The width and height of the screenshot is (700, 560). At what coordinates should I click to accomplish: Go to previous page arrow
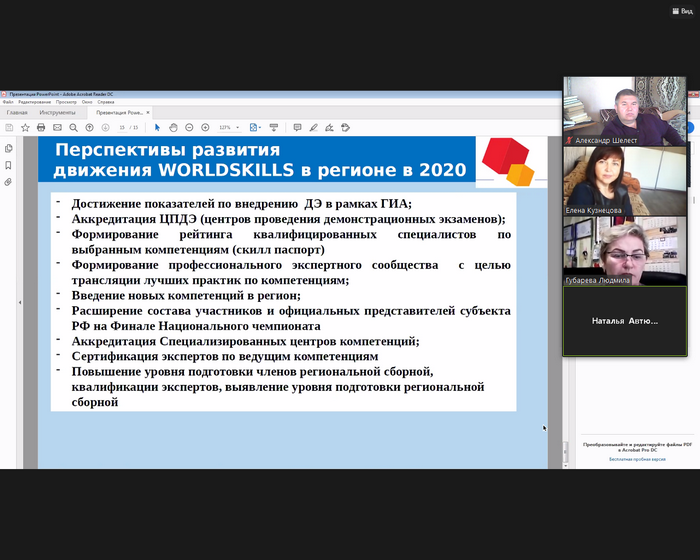pyautogui.click(x=91, y=128)
